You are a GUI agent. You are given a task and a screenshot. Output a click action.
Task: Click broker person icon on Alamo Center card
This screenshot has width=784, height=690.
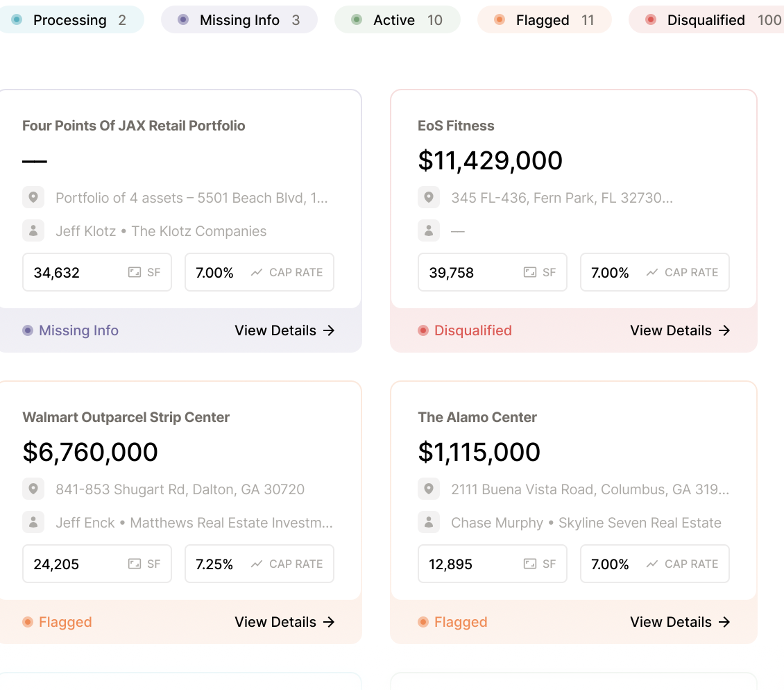tap(429, 522)
